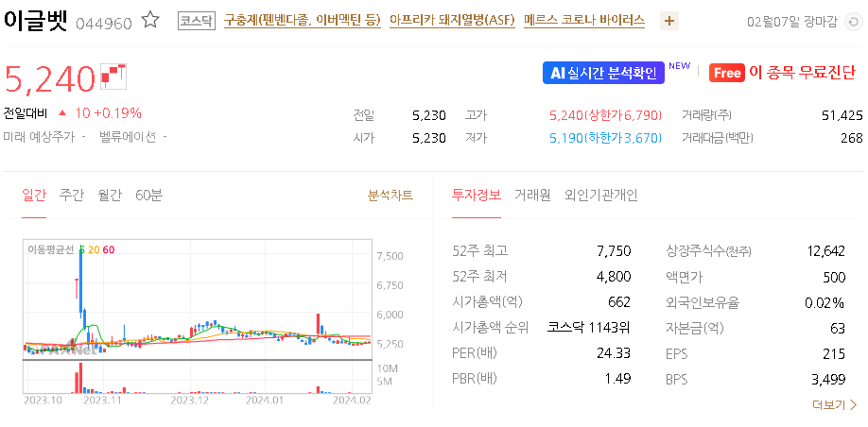Open the 구충제(펜벤다졸, 이버멕틴 등) theme link

tap(303, 21)
